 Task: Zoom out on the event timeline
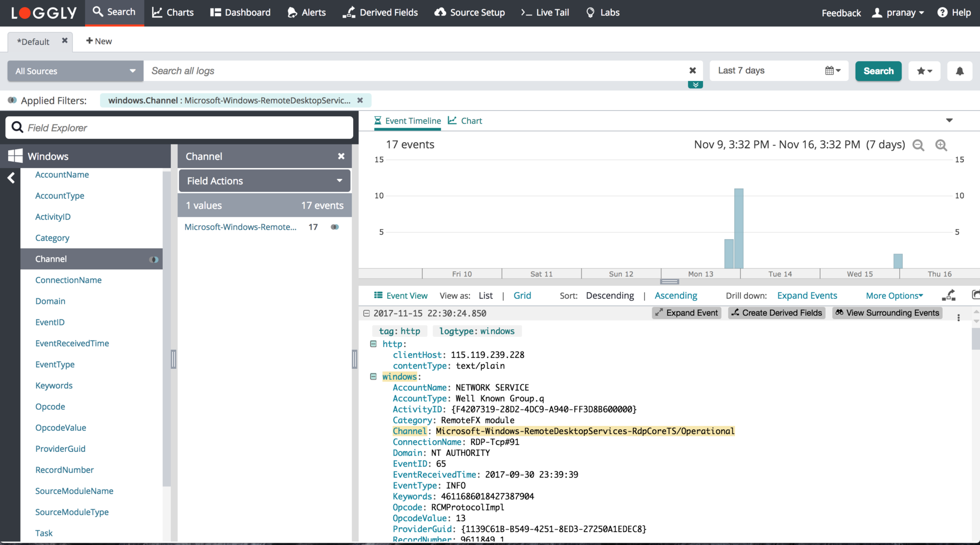[x=919, y=145]
